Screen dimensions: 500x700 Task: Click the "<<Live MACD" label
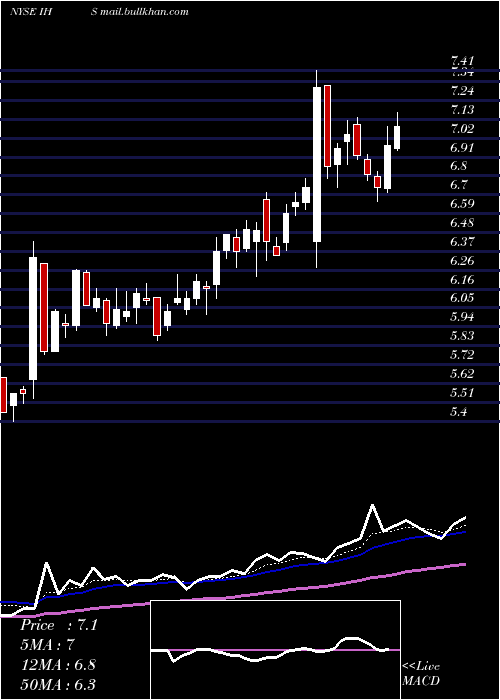coord(421,674)
